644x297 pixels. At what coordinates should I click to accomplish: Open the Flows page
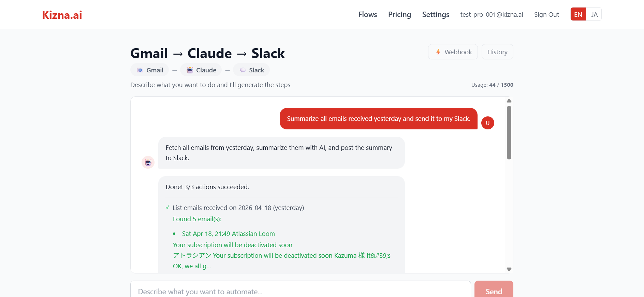coord(367,15)
